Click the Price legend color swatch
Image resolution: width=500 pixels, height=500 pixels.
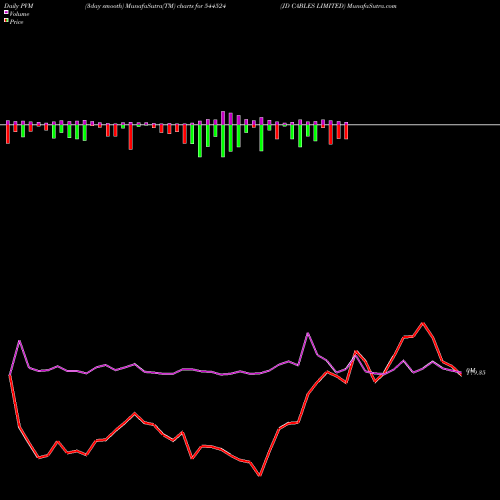pos(6,20)
